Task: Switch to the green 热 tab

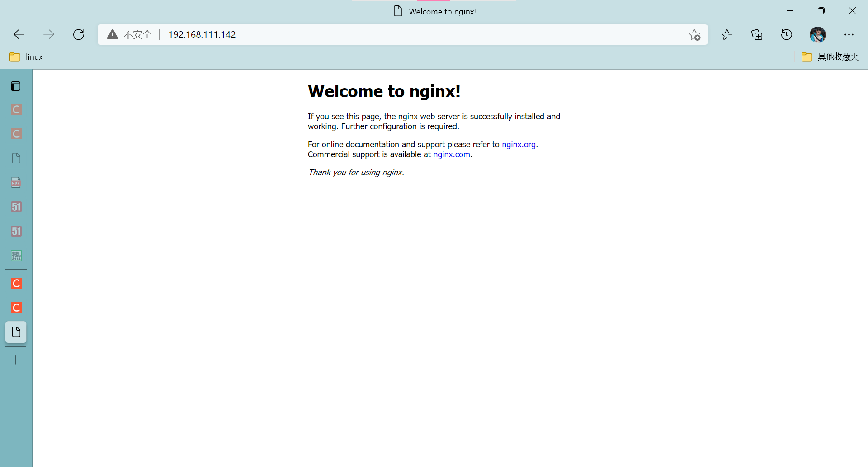Action: (x=16, y=256)
